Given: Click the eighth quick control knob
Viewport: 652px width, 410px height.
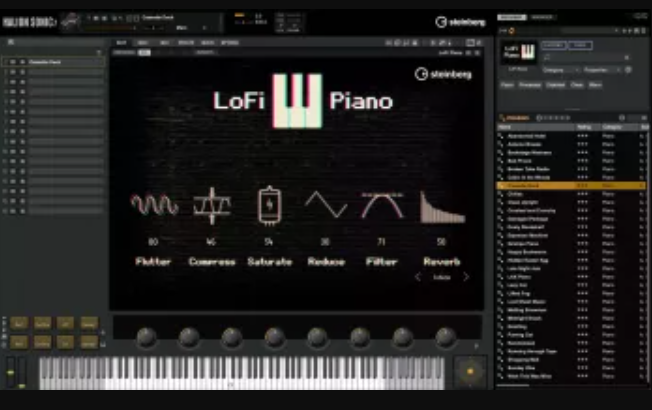Looking at the screenshot, I should click(x=445, y=336).
